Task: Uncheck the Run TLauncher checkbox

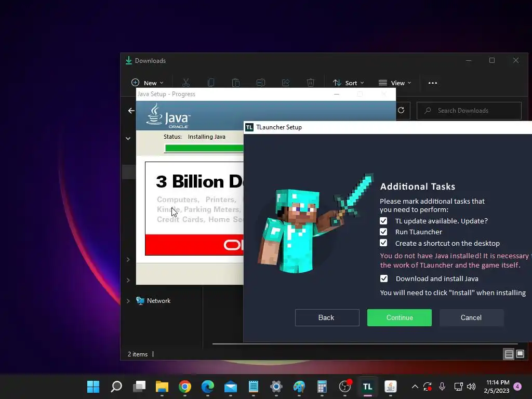Action: 383,232
